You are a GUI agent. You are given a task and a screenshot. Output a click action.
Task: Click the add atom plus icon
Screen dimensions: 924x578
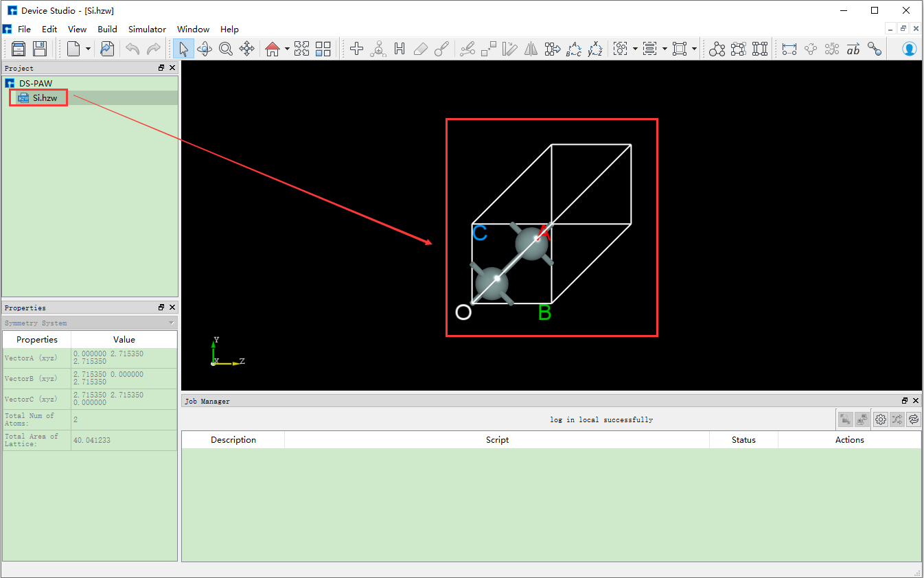(x=356, y=49)
